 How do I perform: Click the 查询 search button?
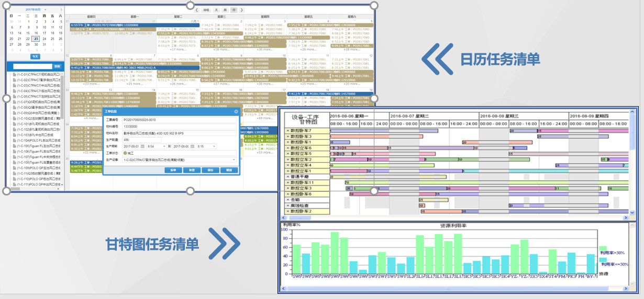pyautogui.click(x=57, y=66)
